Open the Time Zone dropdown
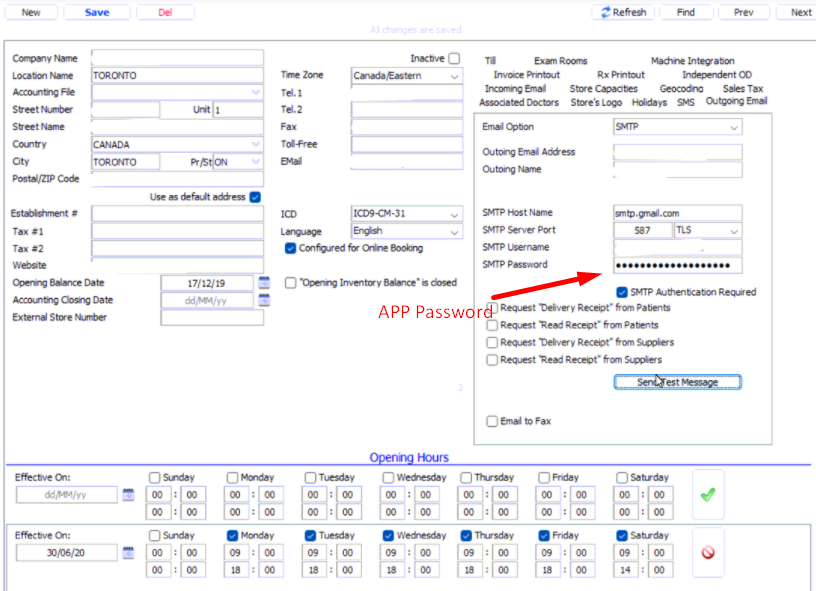The height and width of the screenshot is (591, 816). pyautogui.click(x=454, y=76)
